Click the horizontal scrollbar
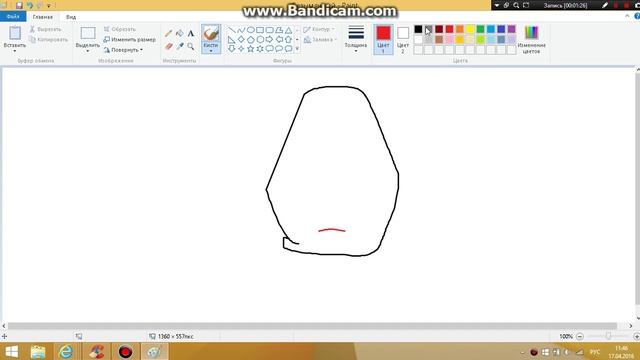Screen dimensions: 640x360 tap(312, 326)
